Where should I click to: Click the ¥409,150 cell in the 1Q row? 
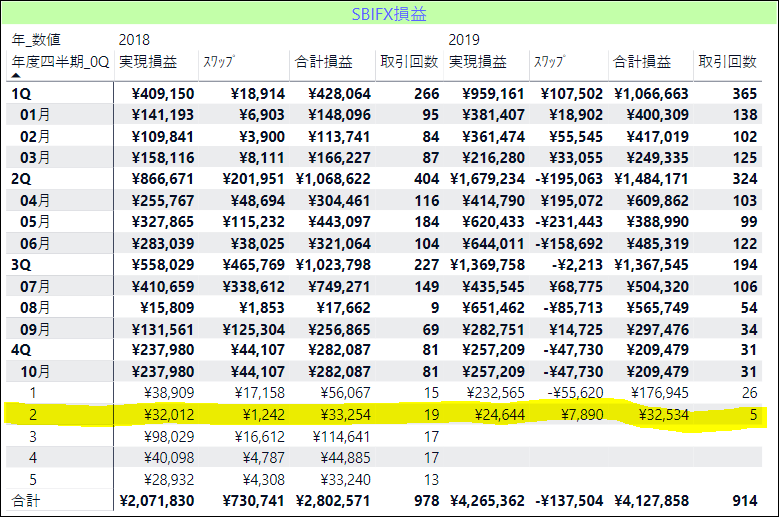tap(163, 94)
